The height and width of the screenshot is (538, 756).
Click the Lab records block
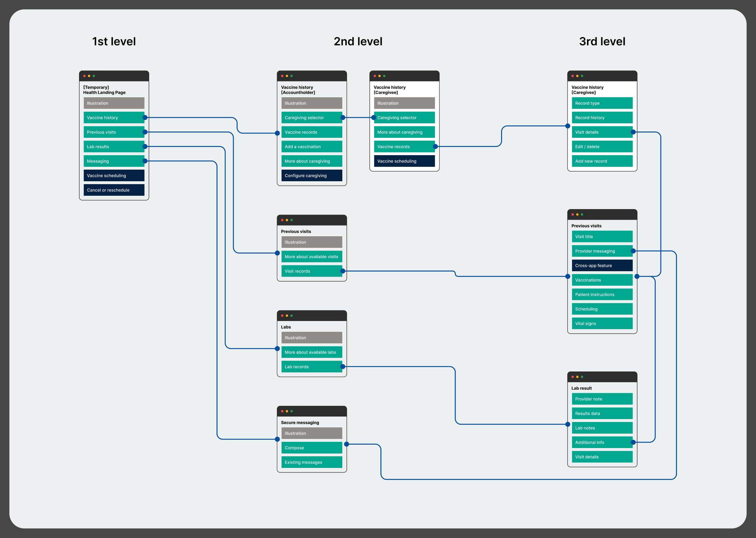[x=312, y=367]
